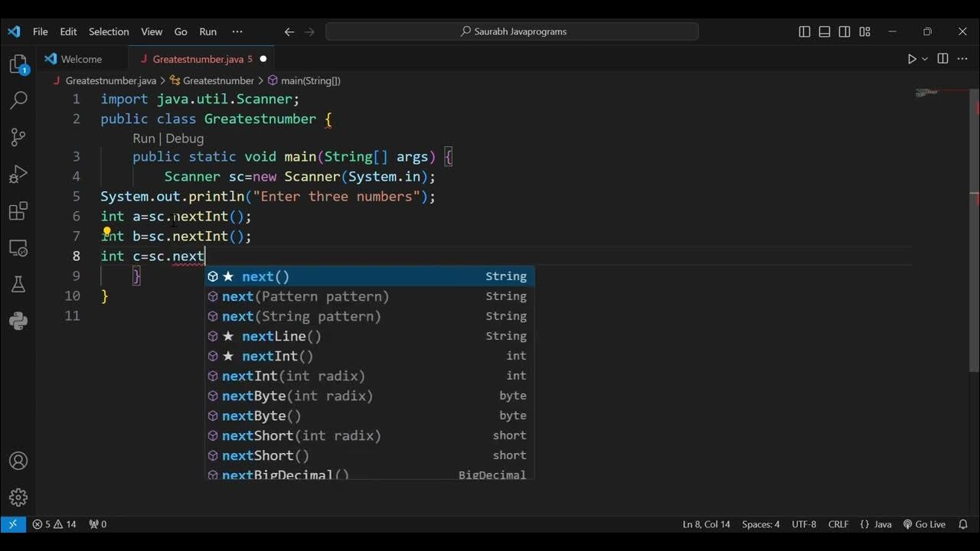
Task: Toggle the panel layout button
Action: [825, 31]
